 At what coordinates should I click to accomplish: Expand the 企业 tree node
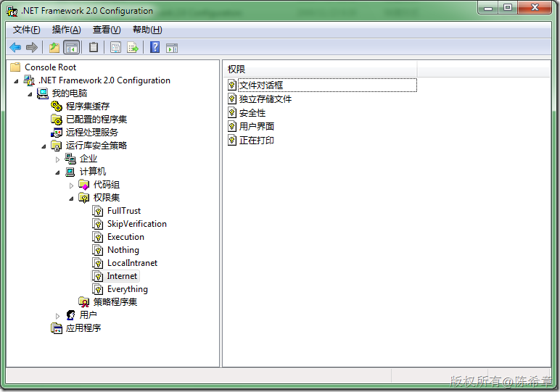click(x=57, y=159)
